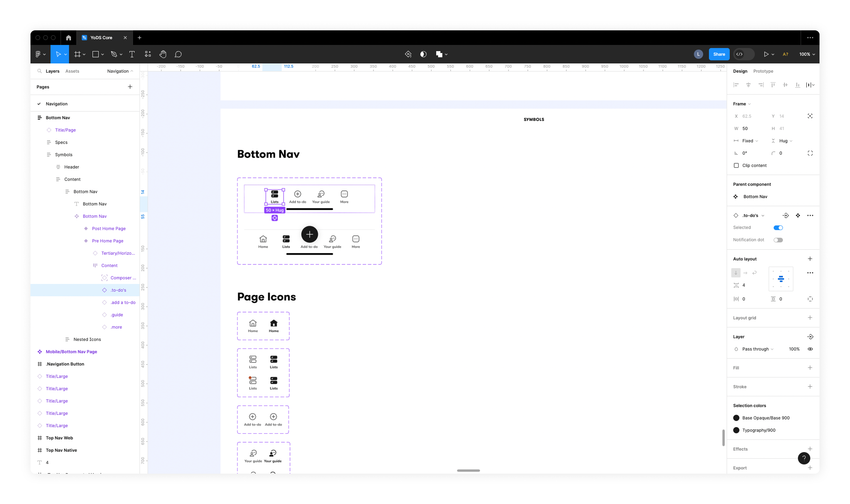Screen dimensions: 850x504
Task: Check the Clip content checkbox
Action: [736, 165]
